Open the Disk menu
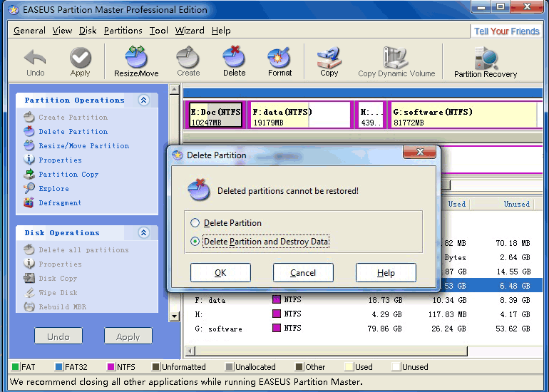The image size is (549, 392). coord(88,31)
